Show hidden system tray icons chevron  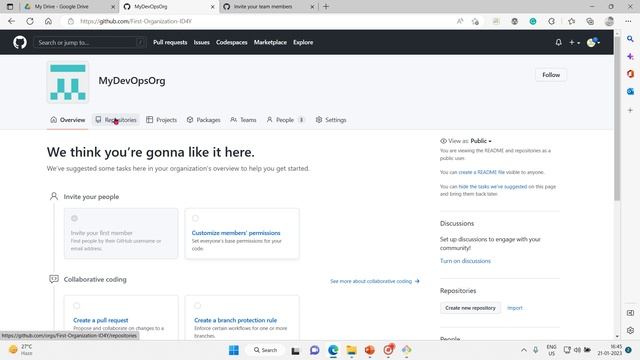(x=523, y=350)
